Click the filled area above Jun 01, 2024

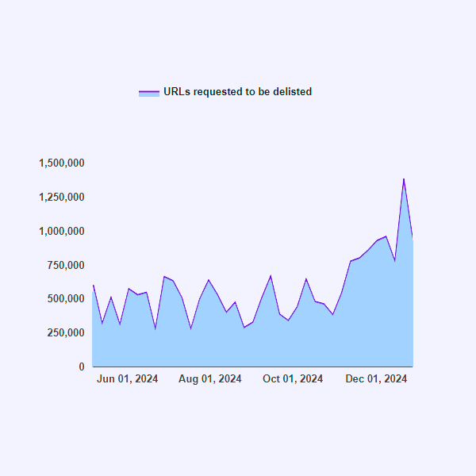click(129, 333)
